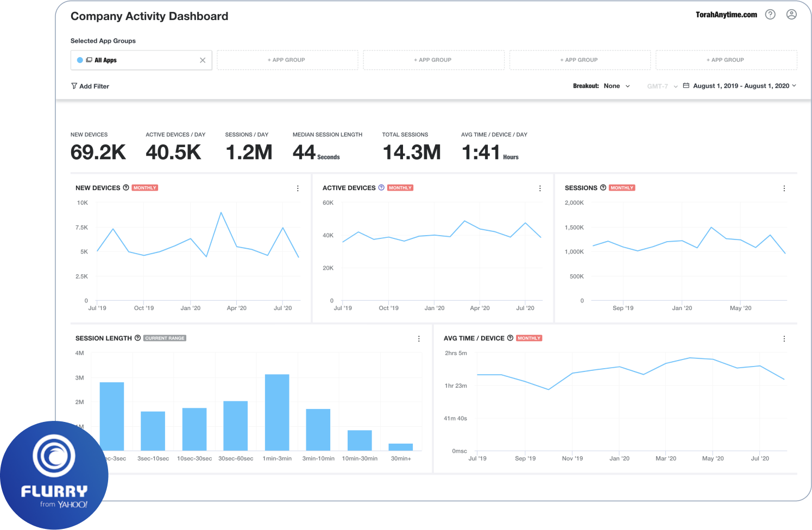Open Active Devices chart options menu
Image resolution: width=812 pixels, height=530 pixels.
(x=540, y=188)
